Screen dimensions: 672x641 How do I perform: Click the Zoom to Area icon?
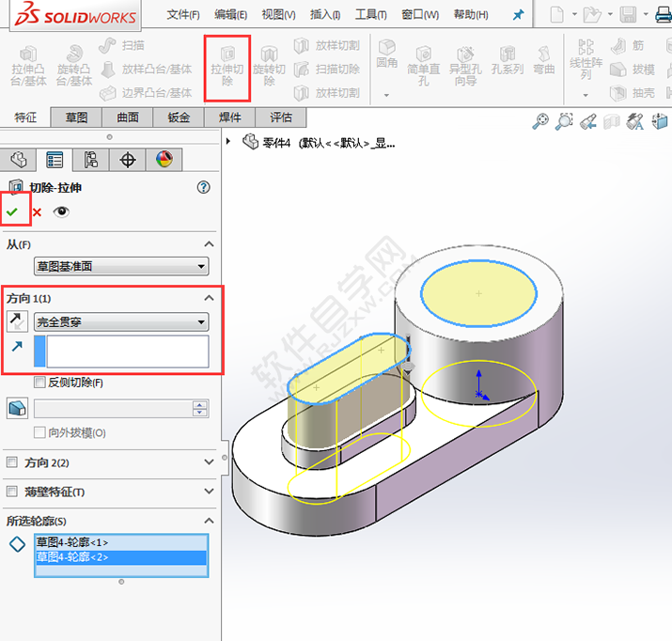[565, 121]
